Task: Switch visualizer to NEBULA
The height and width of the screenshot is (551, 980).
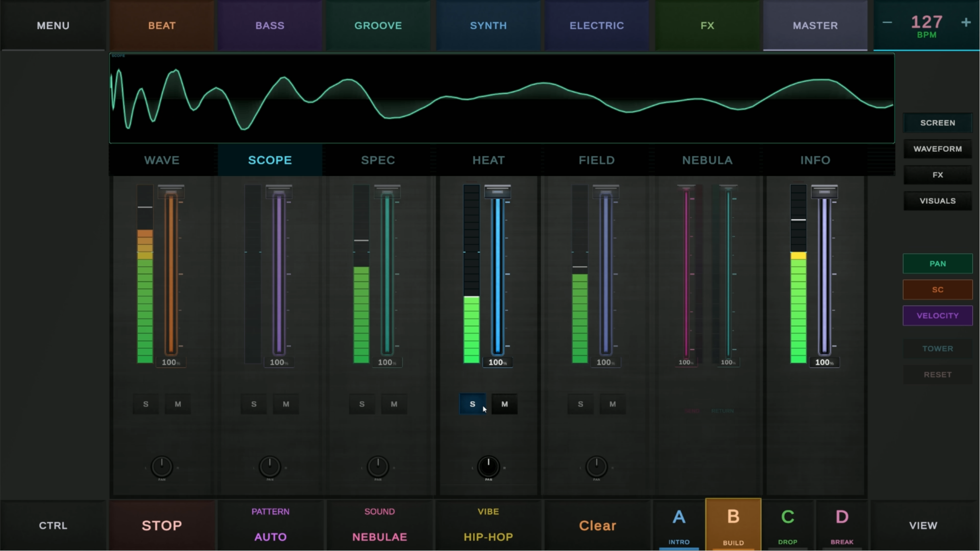Action: coord(707,160)
